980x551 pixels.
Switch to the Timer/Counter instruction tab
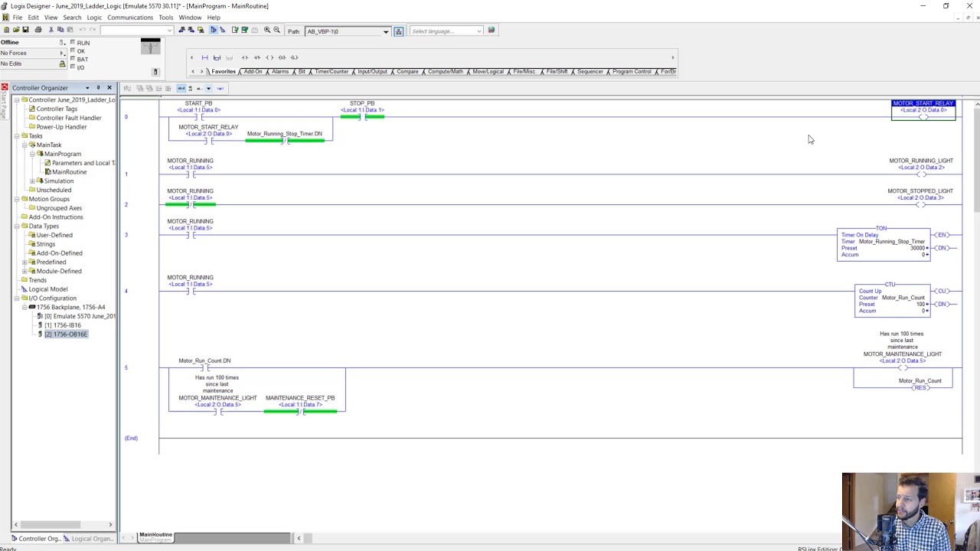[331, 72]
